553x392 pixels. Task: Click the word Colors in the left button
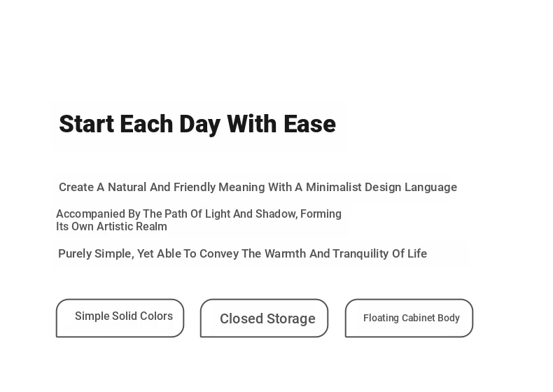click(x=156, y=316)
